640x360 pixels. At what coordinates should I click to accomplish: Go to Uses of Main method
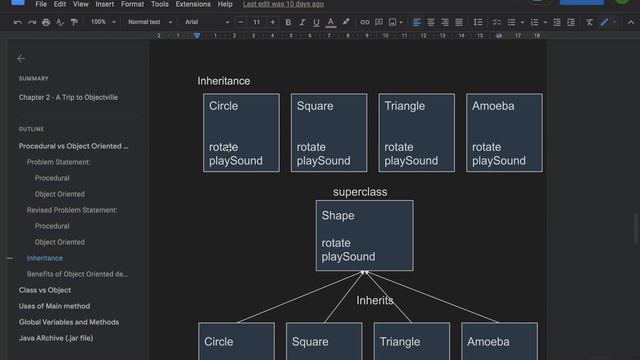pos(54,306)
